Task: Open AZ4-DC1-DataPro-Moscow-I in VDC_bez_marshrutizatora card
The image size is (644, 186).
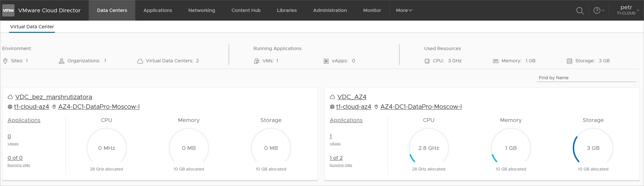Action: pyautogui.click(x=99, y=107)
